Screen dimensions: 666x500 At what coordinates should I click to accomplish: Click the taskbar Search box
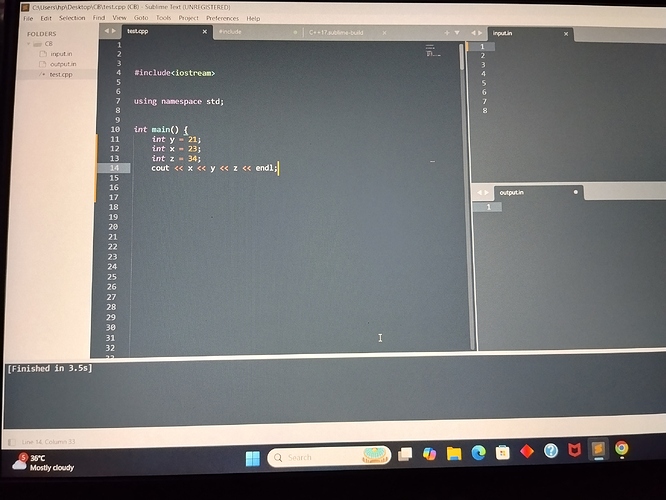[x=329, y=458]
